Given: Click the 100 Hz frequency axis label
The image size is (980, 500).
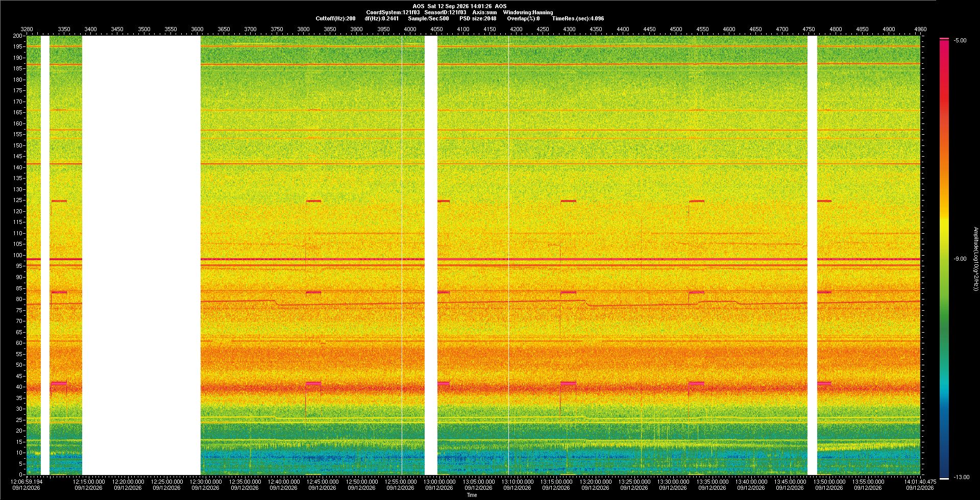Looking at the screenshot, I should (18, 255).
